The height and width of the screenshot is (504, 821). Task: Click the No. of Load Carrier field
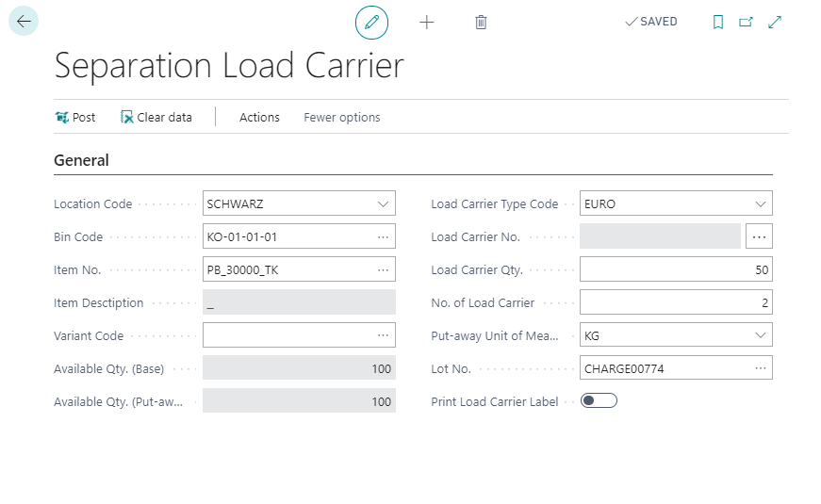coord(676,302)
